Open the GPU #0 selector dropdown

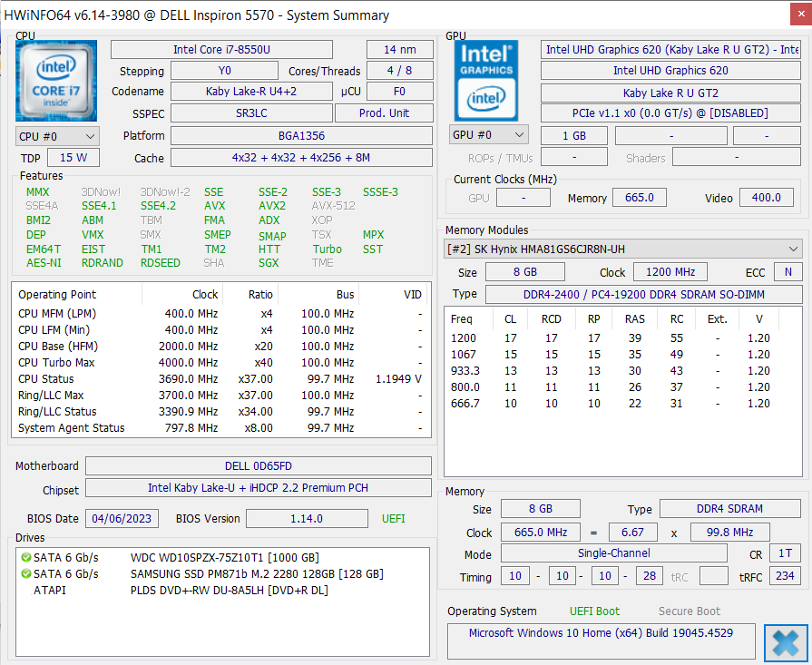pos(488,134)
